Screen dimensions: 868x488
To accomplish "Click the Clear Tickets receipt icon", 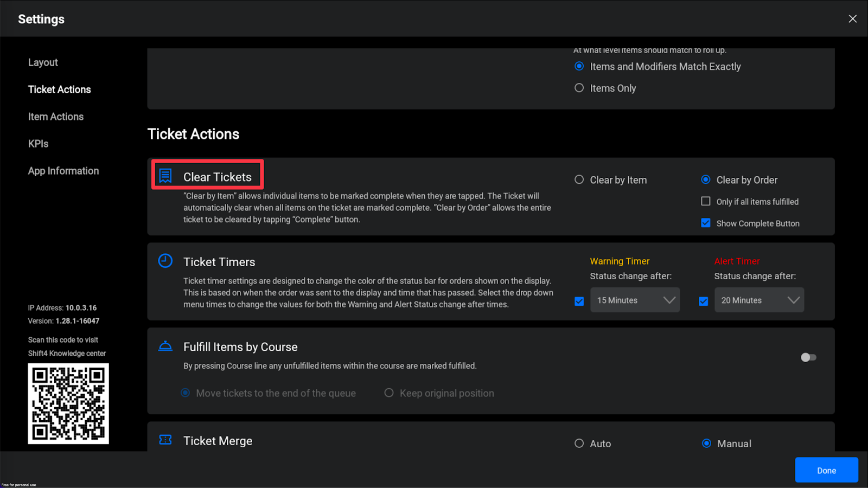I will click(x=165, y=176).
